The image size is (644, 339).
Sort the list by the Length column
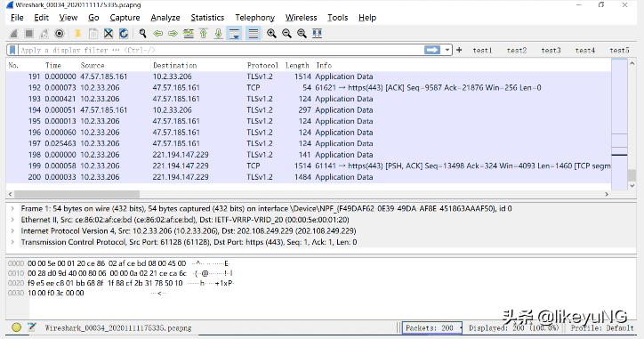tap(297, 65)
